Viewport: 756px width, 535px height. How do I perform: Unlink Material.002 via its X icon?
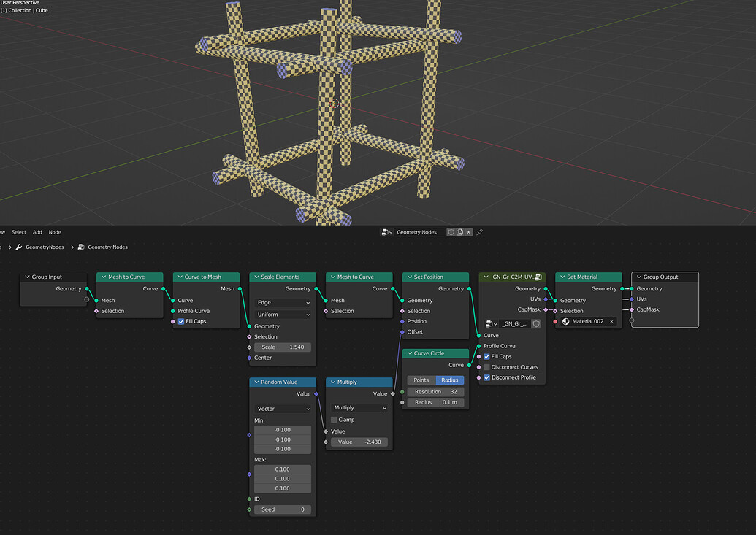click(x=611, y=321)
